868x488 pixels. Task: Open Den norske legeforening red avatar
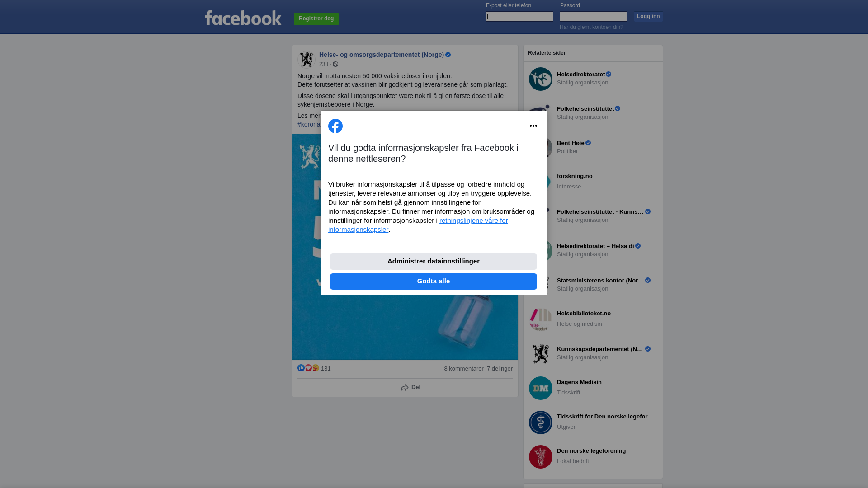541,457
